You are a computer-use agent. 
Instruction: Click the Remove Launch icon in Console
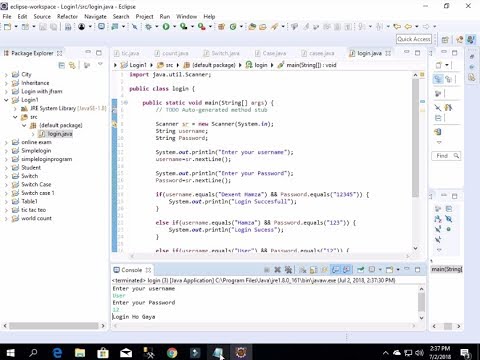277,270
